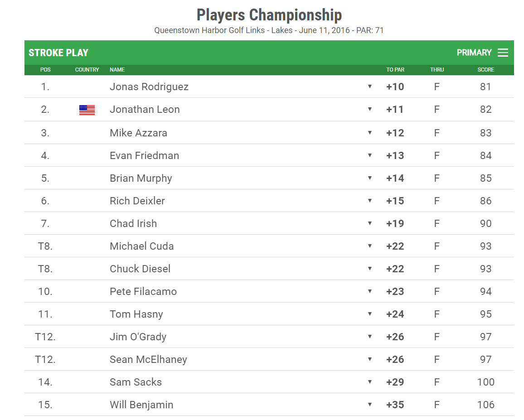524x420 pixels.
Task: Expand Mike Azzara's dropdown triangle
Action: click(x=369, y=133)
